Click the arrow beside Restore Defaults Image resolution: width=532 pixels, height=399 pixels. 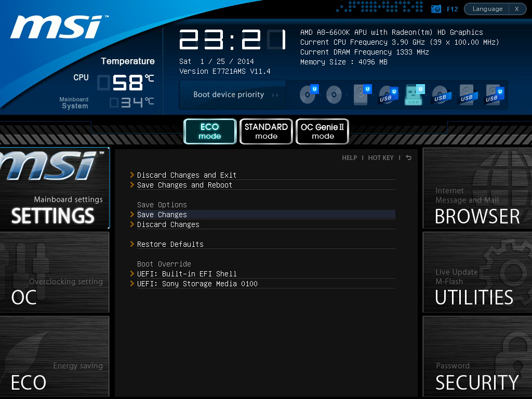[x=132, y=244]
